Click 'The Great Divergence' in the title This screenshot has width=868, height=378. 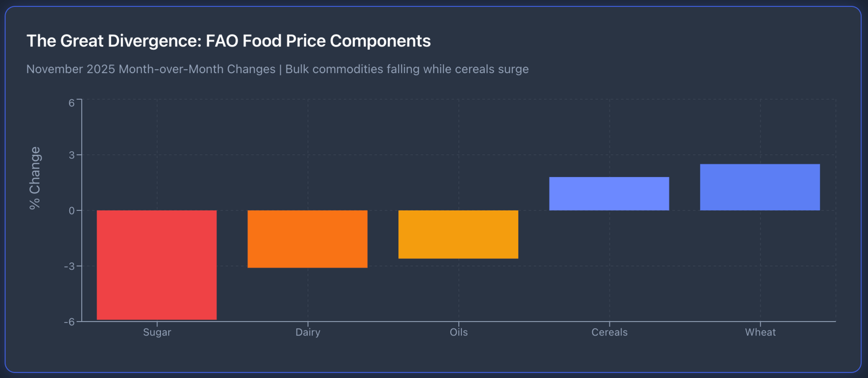click(x=113, y=41)
